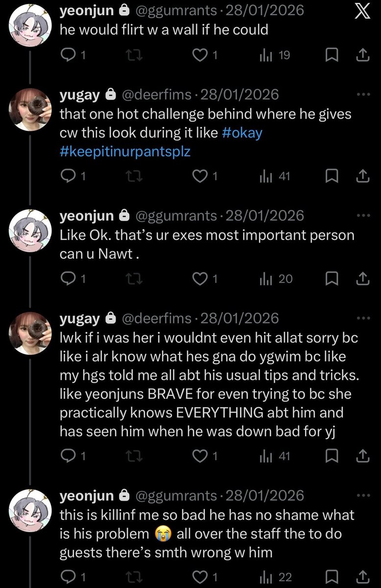Open the @ggumrants handle on the last post
The image size is (381, 588).
click(x=176, y=496)
